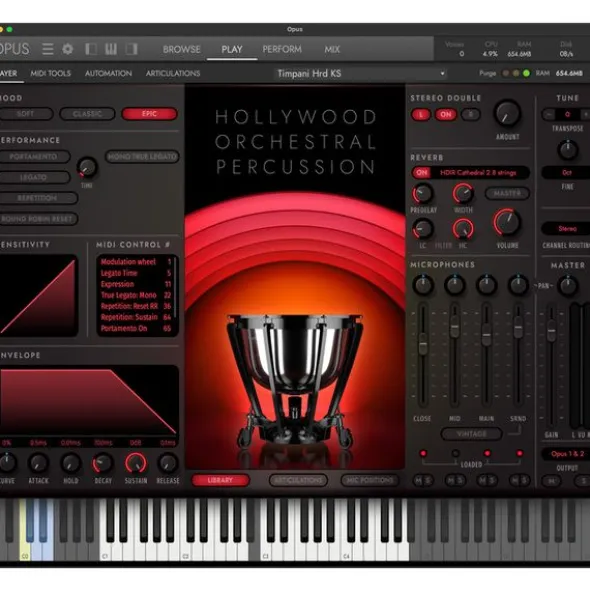Image resolution: width=590 pixels, height=591 pixels.
Task: Click the C1 key on the keyboard
Action: (x=104, y=548)
